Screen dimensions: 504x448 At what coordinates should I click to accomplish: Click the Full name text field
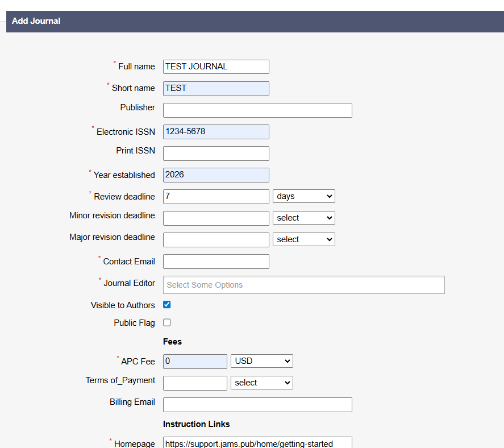click(216, 67)
